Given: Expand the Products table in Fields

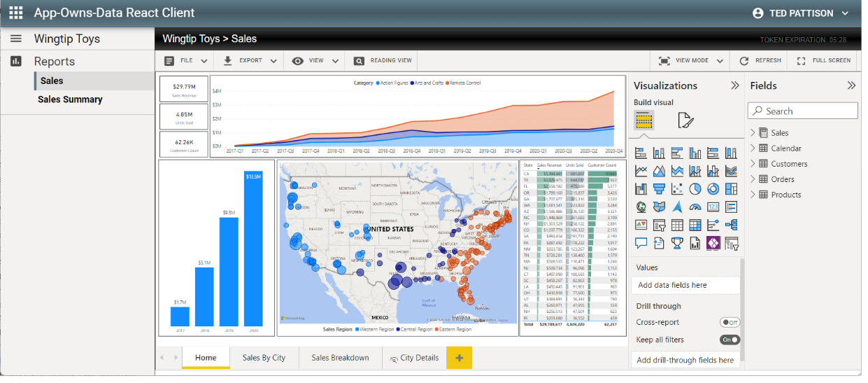Looking at the screenshot, I should 753,195.
